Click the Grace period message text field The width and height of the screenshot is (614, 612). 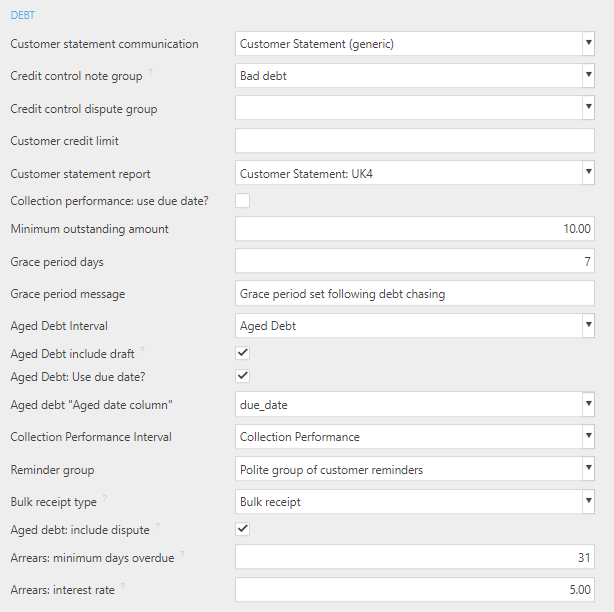coord(415,293)
